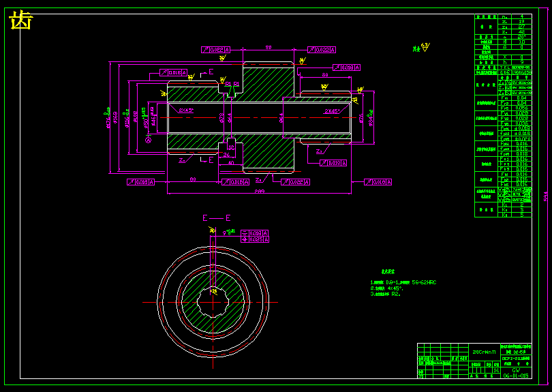Click the ø168 diameter dimension

pos(115,119)
